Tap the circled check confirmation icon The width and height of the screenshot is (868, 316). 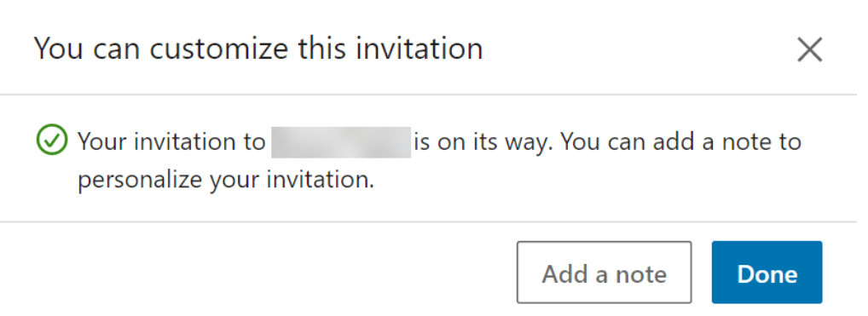52,141
